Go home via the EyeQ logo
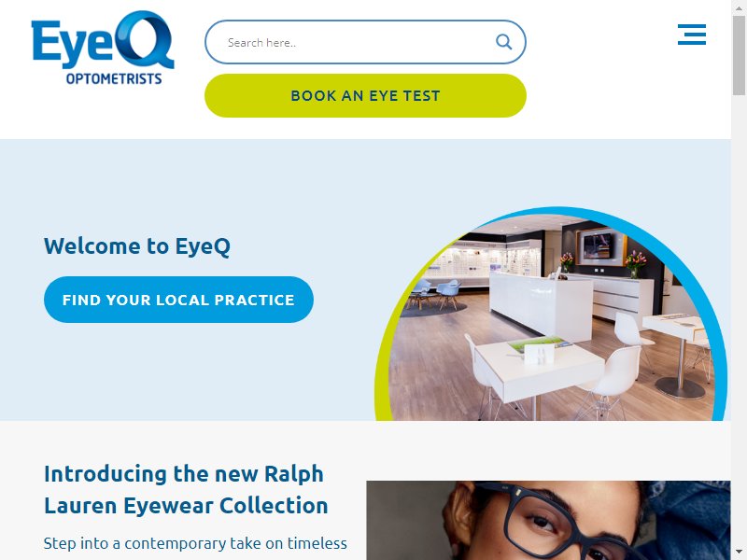 point(103,48)
